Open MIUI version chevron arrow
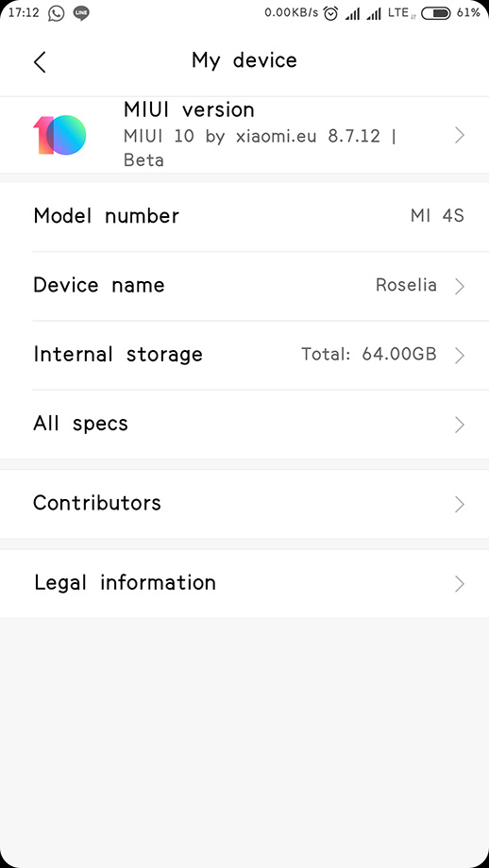489x868 pixels. tap(459, 135)
